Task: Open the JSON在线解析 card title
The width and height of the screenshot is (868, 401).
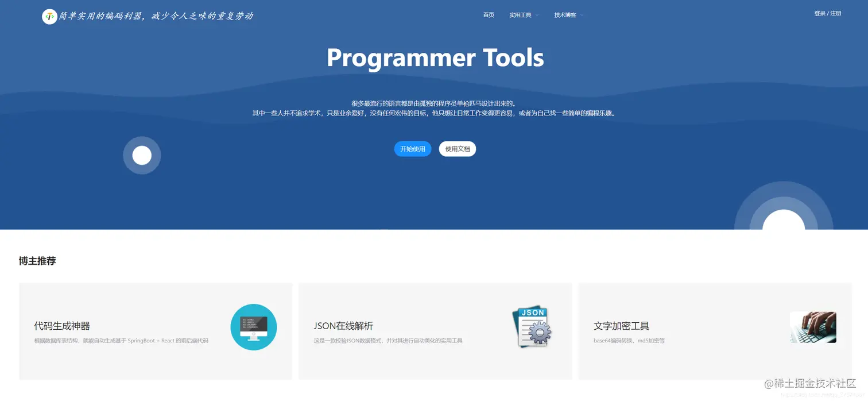Action: 343,326
